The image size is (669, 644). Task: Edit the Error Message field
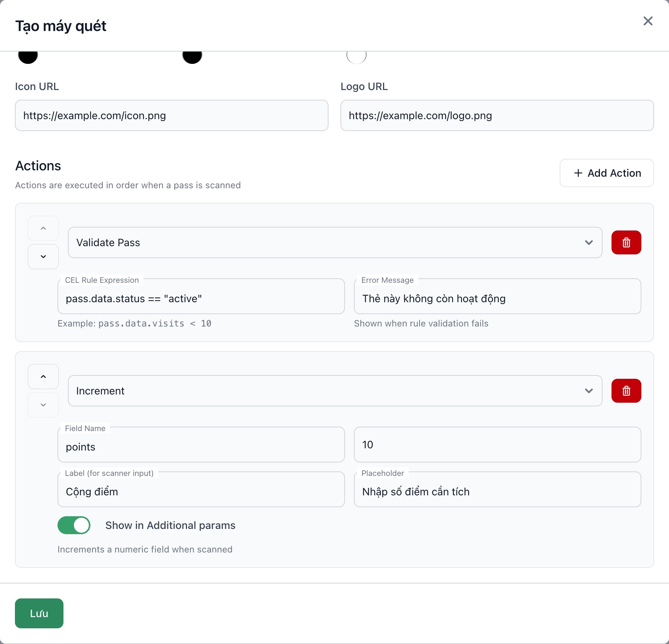coord(498,297)
